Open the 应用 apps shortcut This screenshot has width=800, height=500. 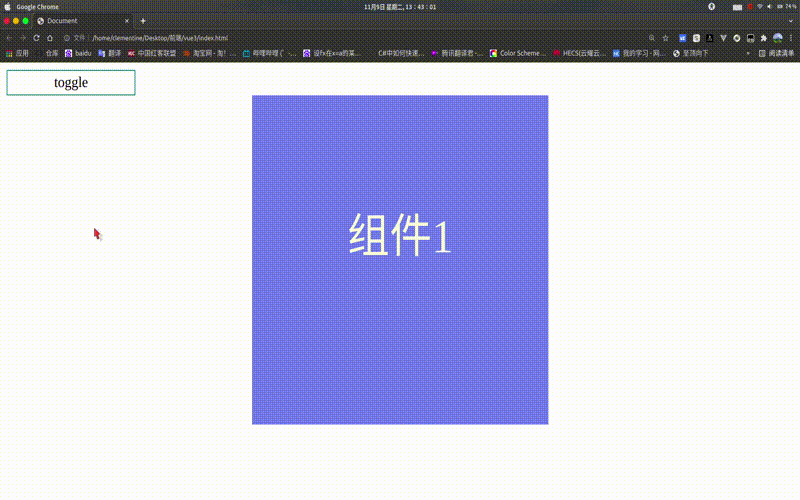pos(17,53)
